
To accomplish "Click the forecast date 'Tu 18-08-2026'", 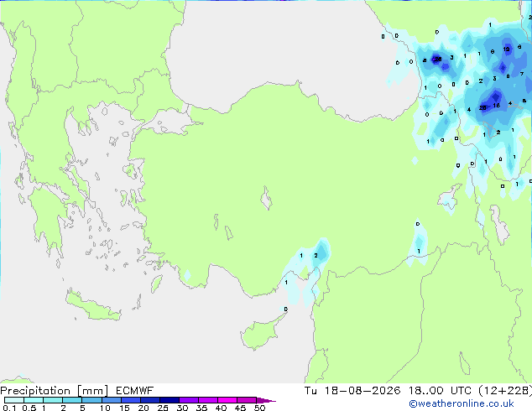I will pyautogui.click(x=352, y=391).
